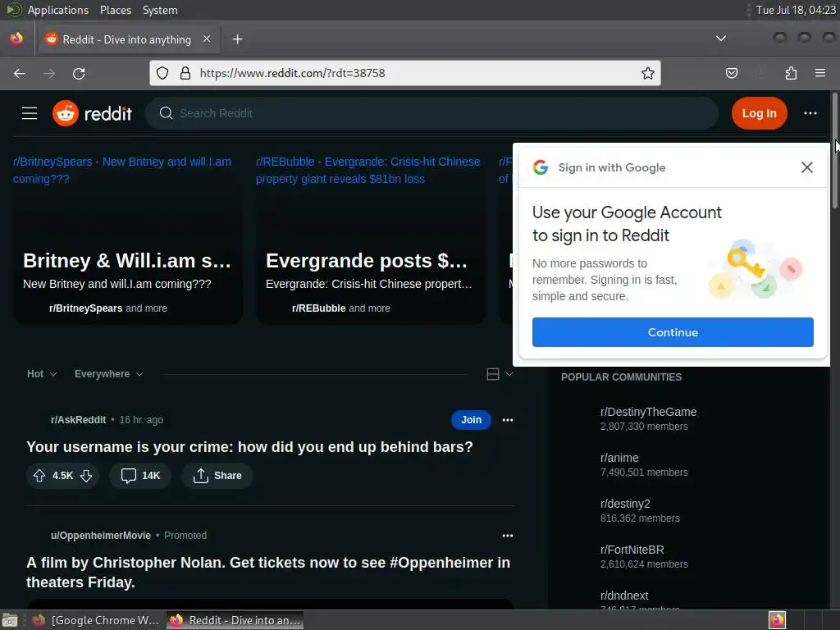Open r/DestinyTheGame community

click(x=648, y=412)
